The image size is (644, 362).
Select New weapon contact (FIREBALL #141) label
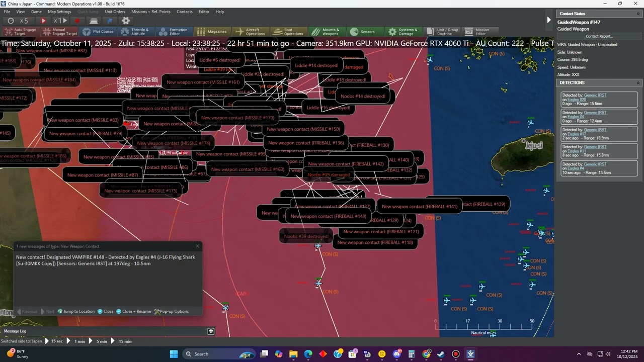click(419, 207)
